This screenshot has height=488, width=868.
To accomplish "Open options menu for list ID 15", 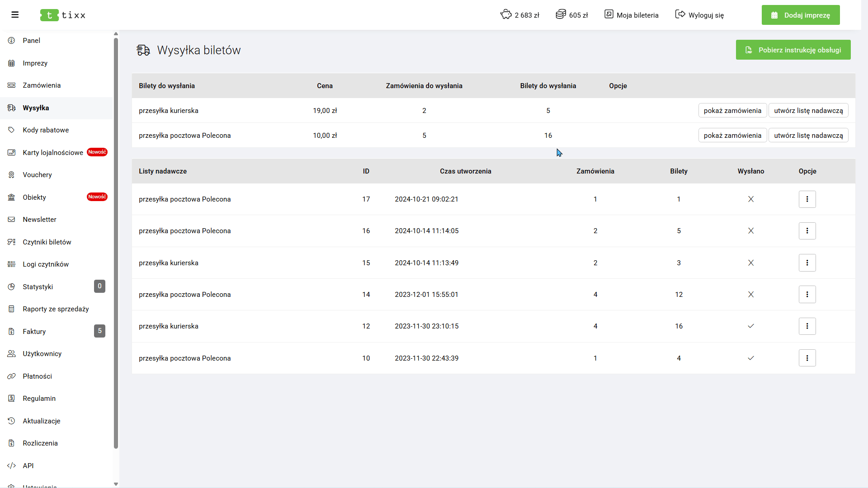I will 807,263.
